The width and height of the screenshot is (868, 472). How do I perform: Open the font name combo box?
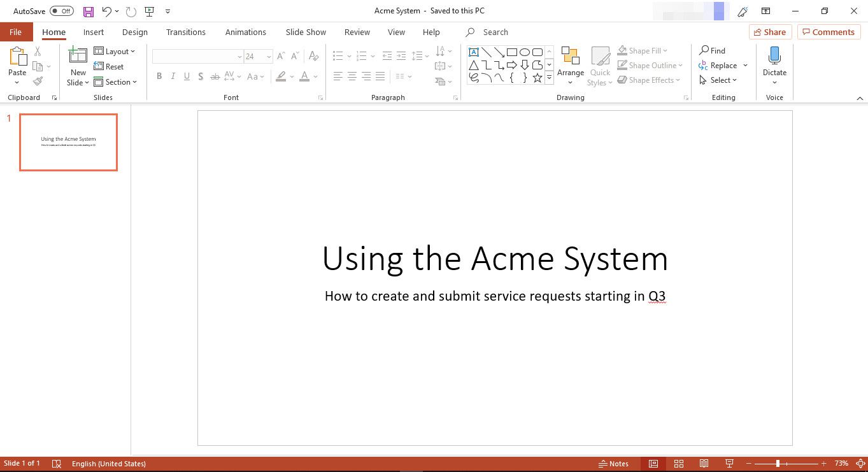click(x=198, y=57)
